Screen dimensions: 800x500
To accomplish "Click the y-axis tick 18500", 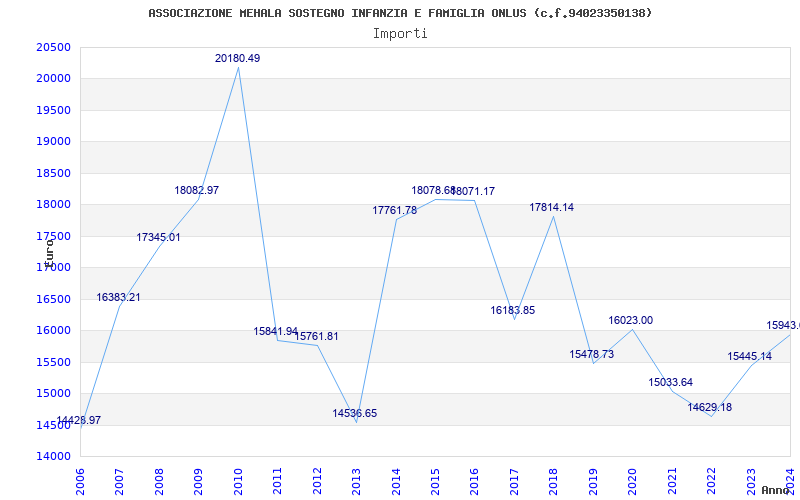I will [54, 173].
